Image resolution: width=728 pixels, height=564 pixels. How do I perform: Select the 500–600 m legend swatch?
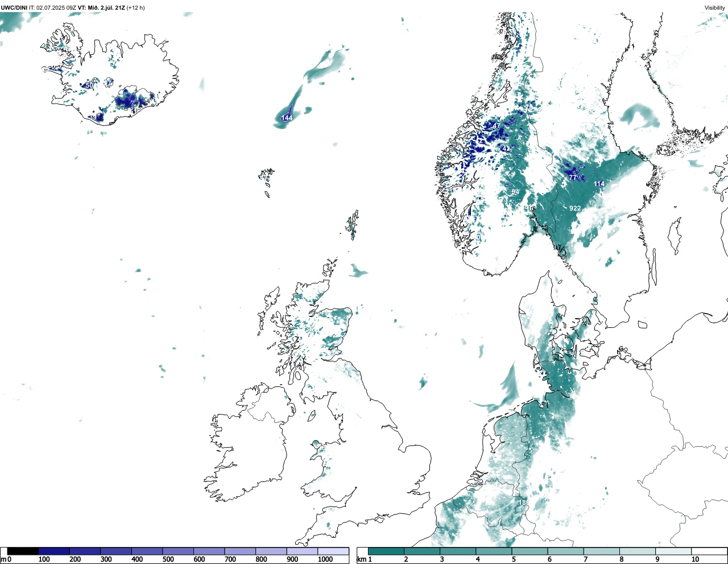click(x=178, y=551)
